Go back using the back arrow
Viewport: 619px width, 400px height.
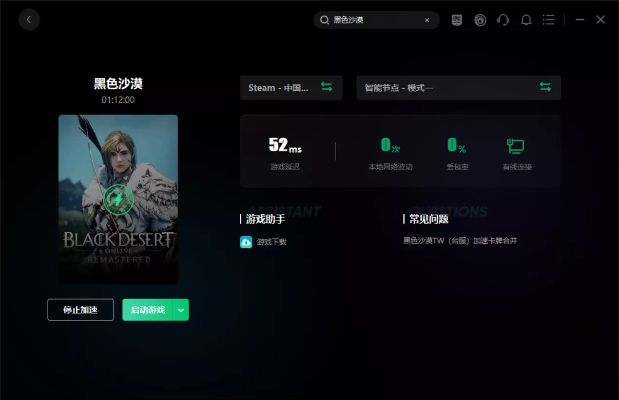coord(29,19)
